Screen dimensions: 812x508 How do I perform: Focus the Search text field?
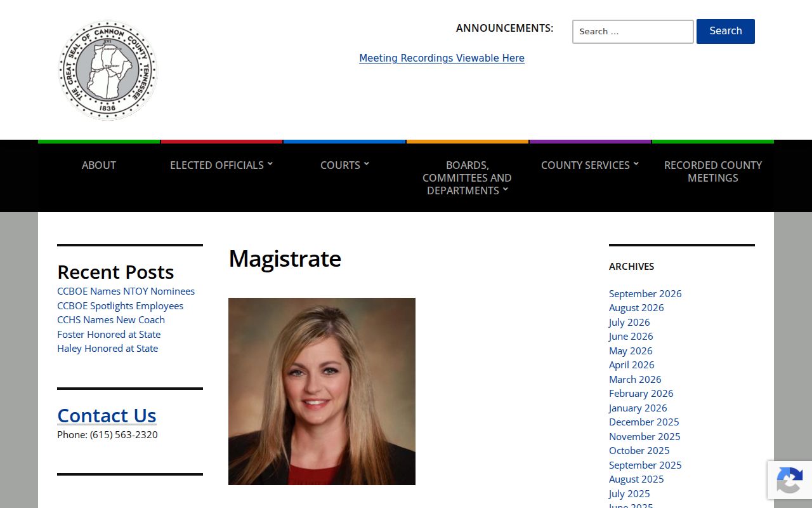633,32
